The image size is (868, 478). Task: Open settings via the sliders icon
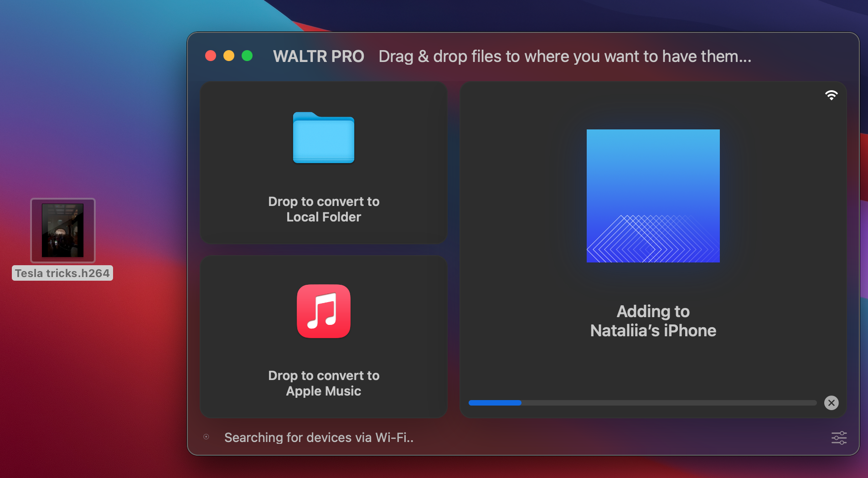(839, 438)
